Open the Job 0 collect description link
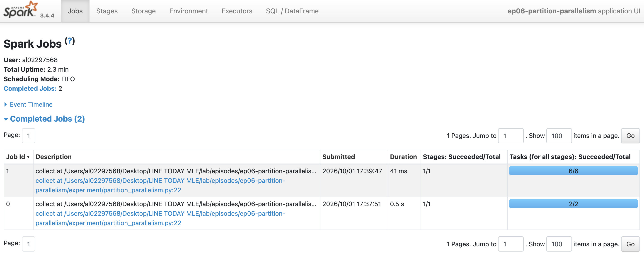This screenshot has width=644, height=274. (160, 218)
